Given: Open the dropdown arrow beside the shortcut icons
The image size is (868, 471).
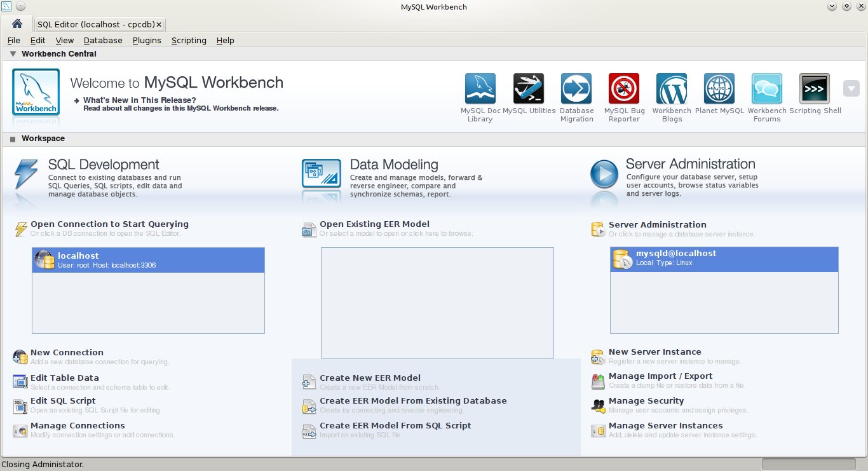Looking at the screenshot, I should [x=851, y=88].
